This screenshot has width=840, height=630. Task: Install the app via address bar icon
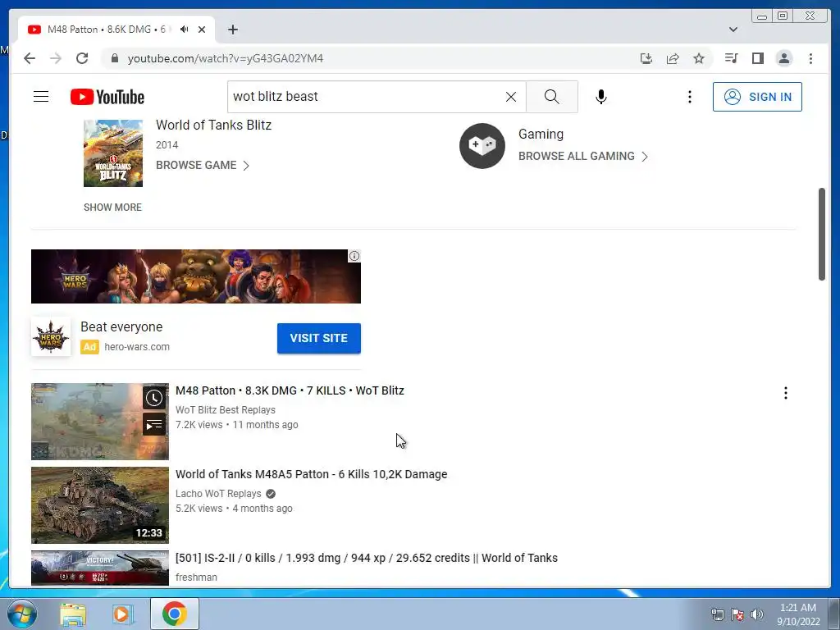coord(646,58)
